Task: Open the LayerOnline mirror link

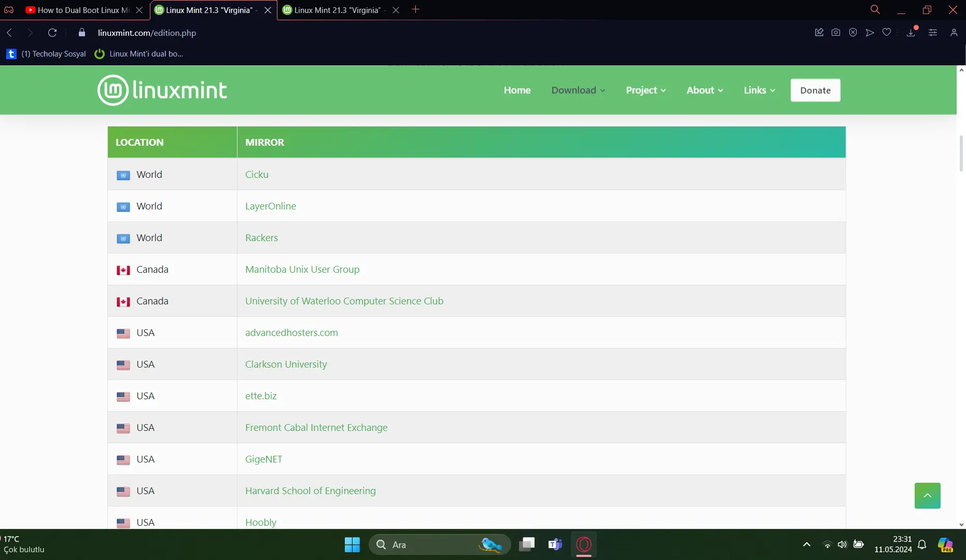Action: pyautogui.click(x=271, y=206)
